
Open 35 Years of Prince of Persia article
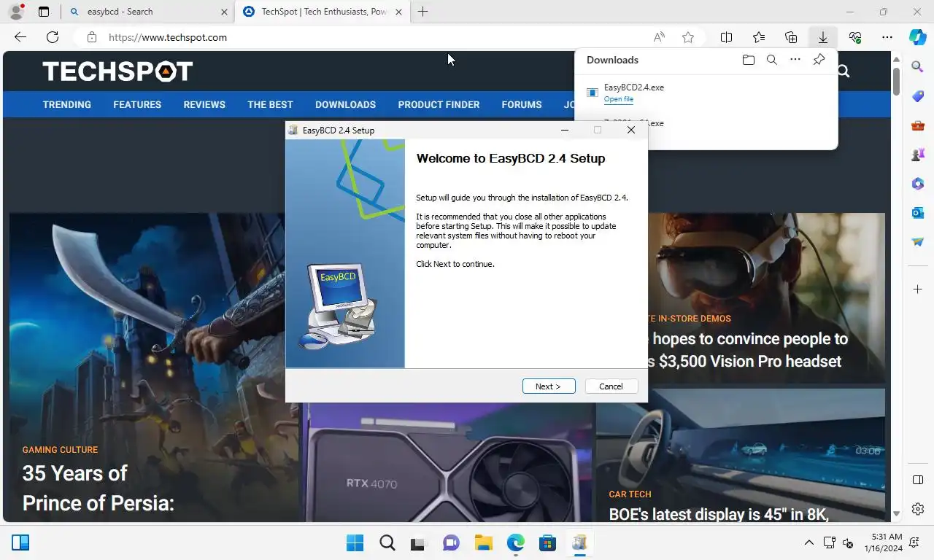pos(99,488)
